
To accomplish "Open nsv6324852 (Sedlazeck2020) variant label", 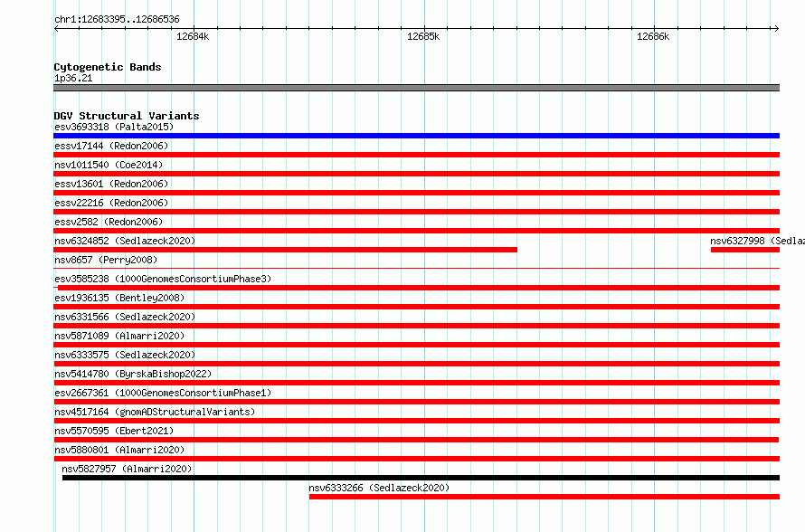I will 125,241.
